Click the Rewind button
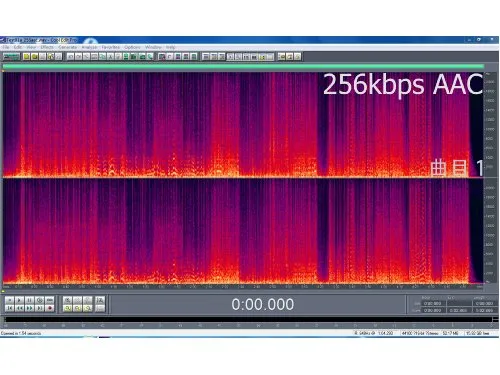Image resolution: width=500 pixels, height=375 pixels. point(19,308)
